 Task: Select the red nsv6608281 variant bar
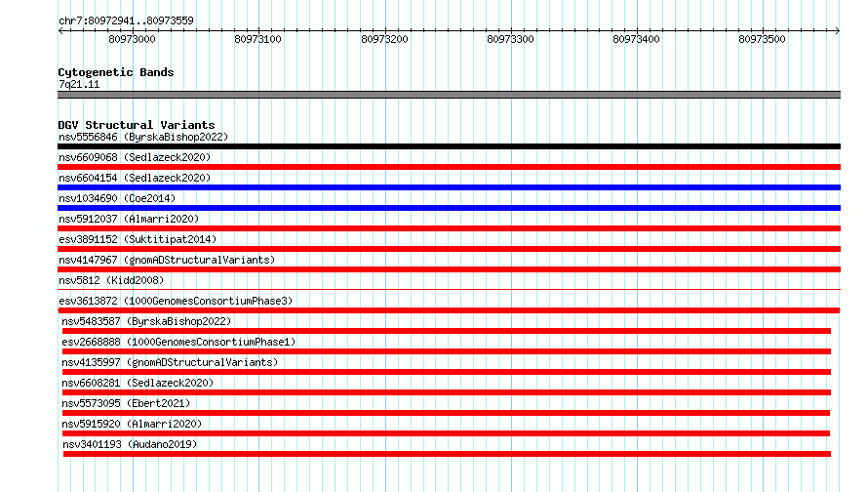446,392
